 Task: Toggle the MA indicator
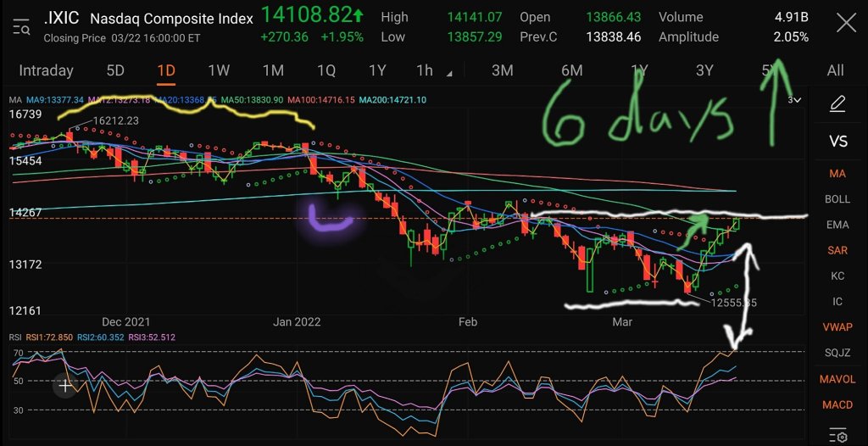tap(837, 174)
